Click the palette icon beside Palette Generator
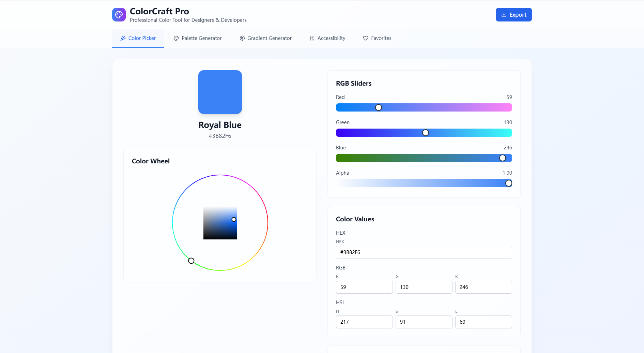The height and width of the screenshot is (353, 644). click(x=176, y=38)
